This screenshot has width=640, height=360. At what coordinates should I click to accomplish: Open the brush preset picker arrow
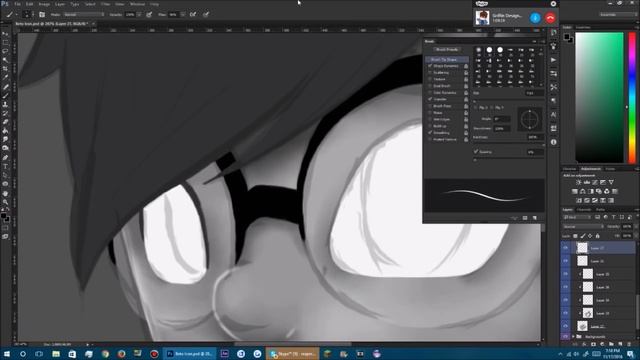33,14
